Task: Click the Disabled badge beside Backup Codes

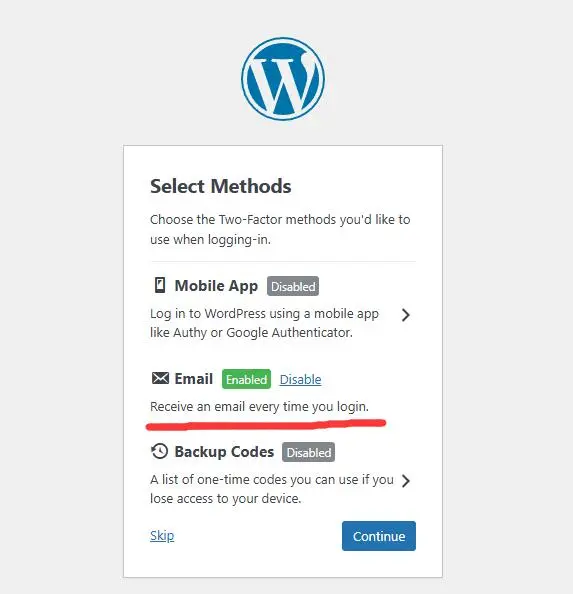Action: point(308,452)
